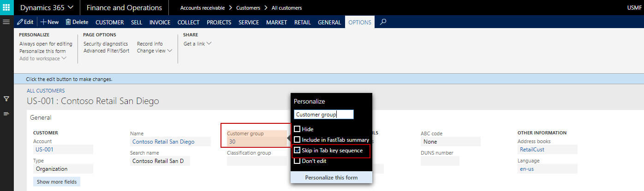Image resolution: width=644 pixels, height=191 pixels.
Task: Open the app launcher waffle icon
Action: pos(6,7)
